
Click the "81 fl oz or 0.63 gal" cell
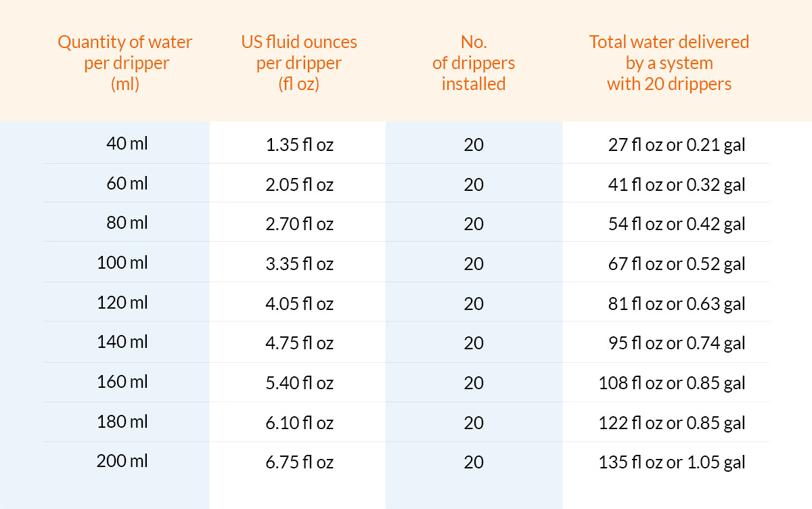click(x=677, y=304)
